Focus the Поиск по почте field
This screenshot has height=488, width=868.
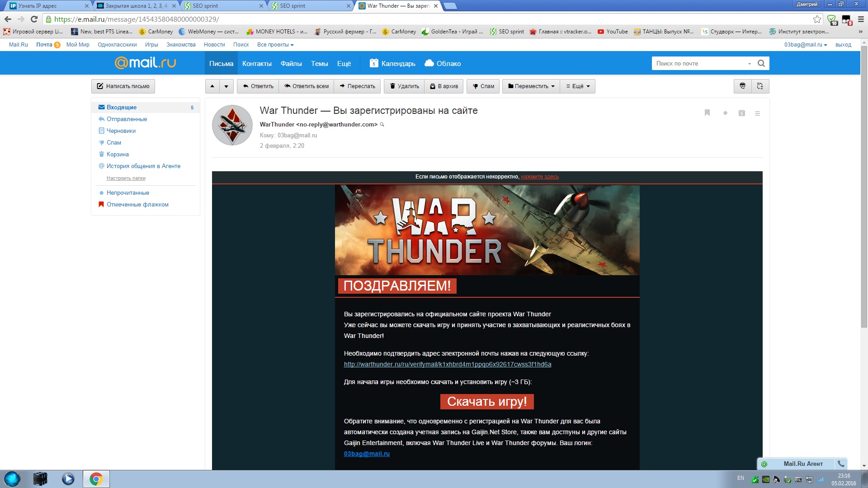pos(698,63)
